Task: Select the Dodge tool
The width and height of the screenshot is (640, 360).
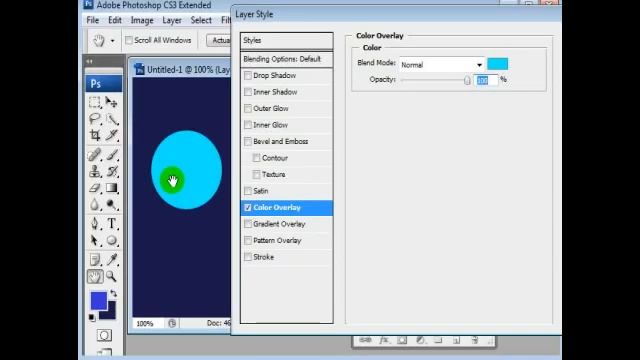Action: (x=111, y=204)
